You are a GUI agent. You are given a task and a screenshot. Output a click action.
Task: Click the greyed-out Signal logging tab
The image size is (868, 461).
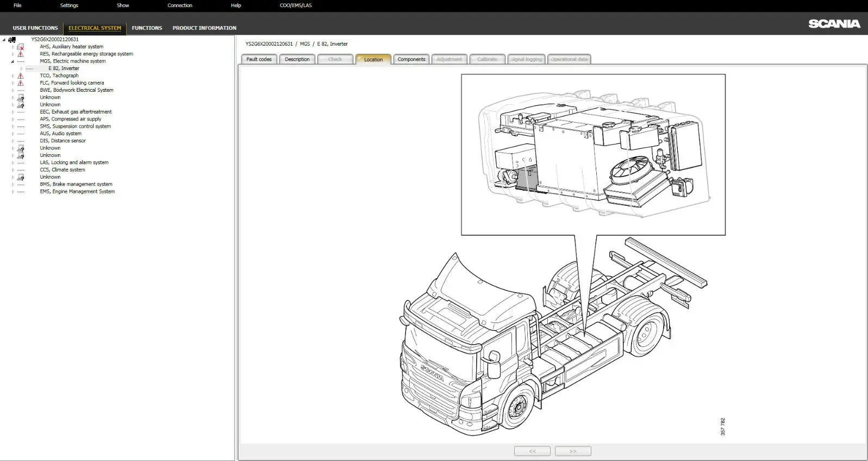coord(526,59)
